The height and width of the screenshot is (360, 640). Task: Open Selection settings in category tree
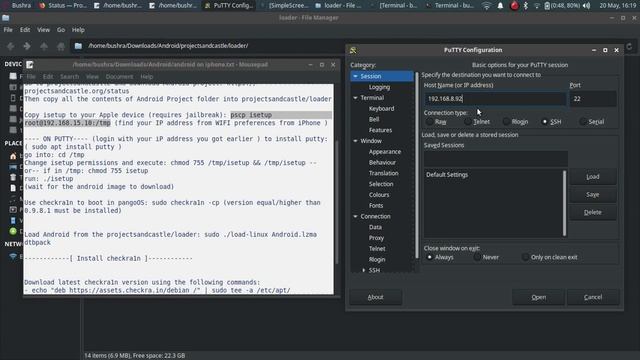(x=381, y=184)
